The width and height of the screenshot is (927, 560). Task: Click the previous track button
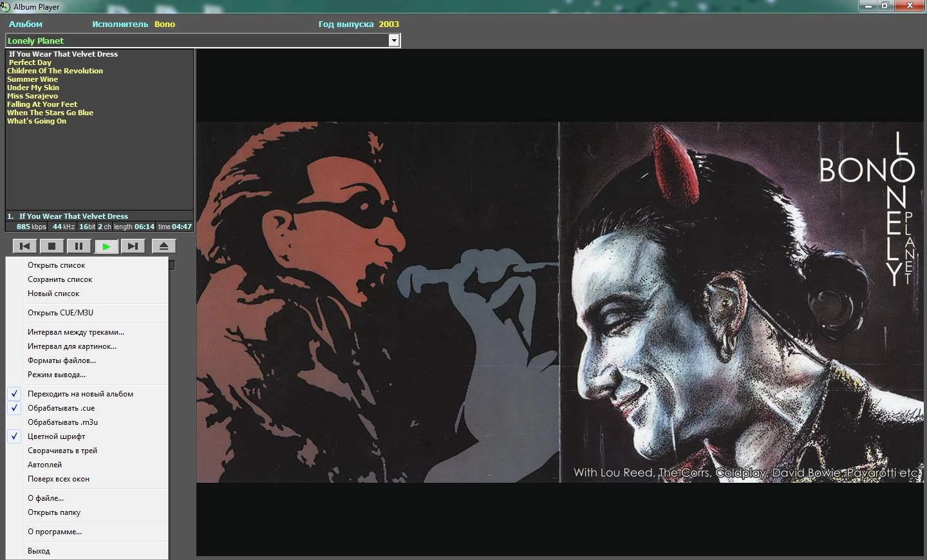click(25, 246)
